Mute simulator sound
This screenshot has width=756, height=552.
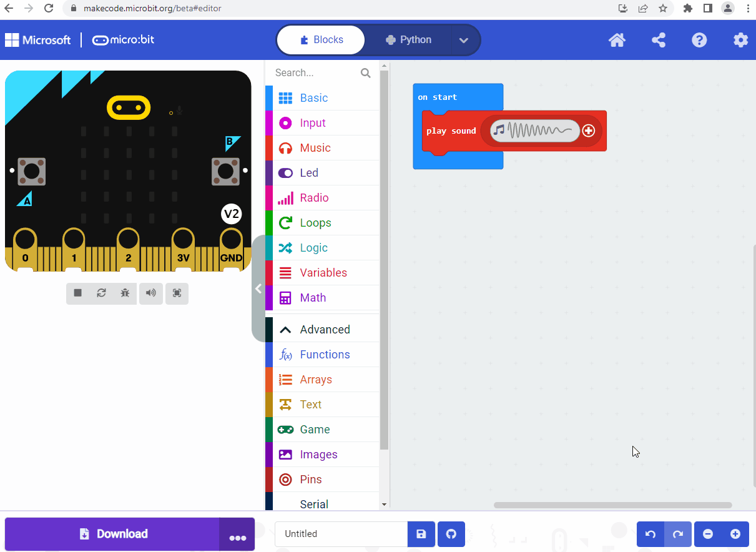tap(150, 293)
